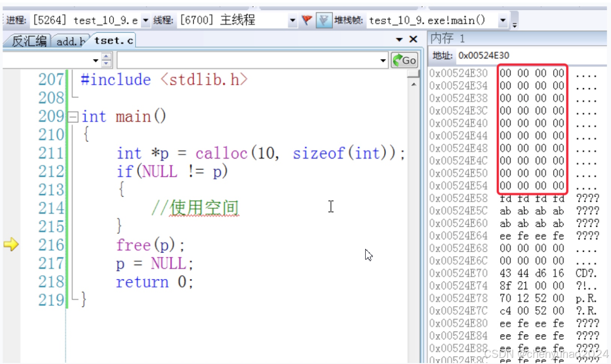The width and height of the screenshot is (611, 364).
Task: Open the debug toolbar overflow options arrow
Action: [514, 24]
